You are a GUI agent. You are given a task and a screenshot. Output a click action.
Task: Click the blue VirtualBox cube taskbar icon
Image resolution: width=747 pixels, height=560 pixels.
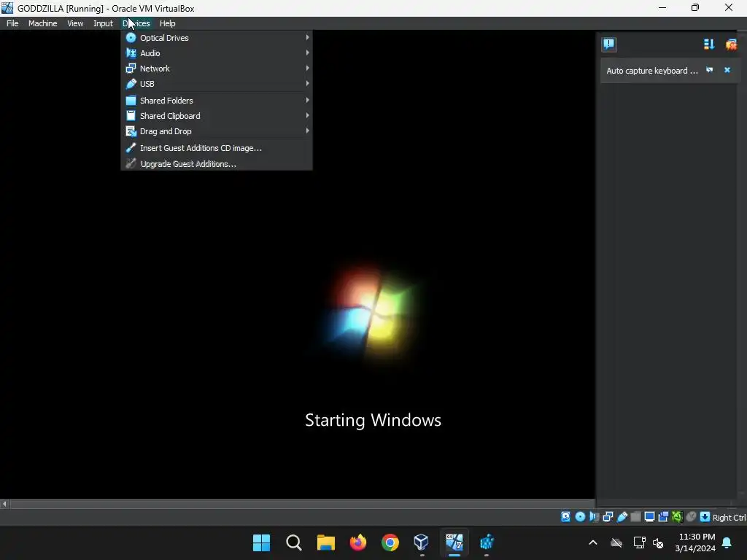487,542
